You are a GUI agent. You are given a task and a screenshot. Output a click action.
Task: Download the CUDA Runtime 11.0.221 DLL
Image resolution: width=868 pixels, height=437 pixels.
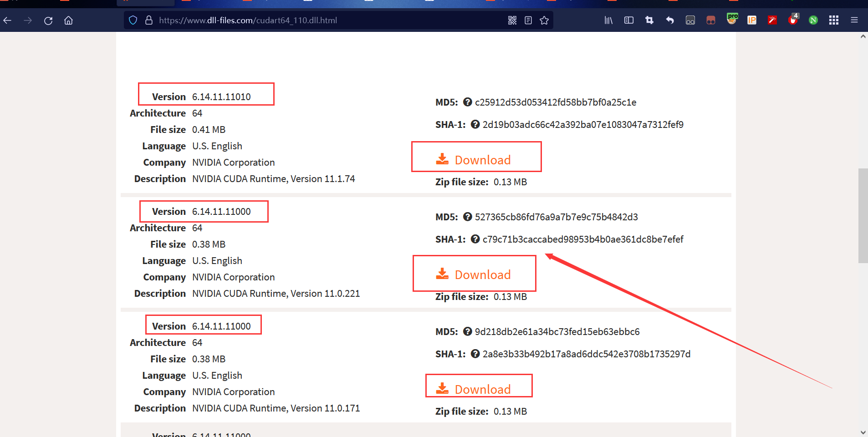pyautogui.click(x=474, y=274)
